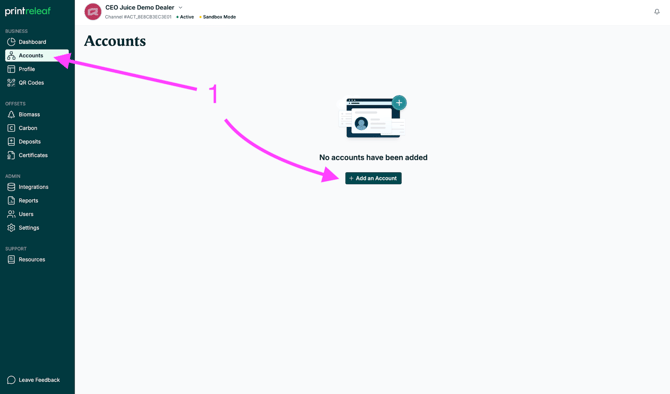Click the Leave Feedback chat-bubble icon
This screenshot has width=670, height=394.
point(11,380)
